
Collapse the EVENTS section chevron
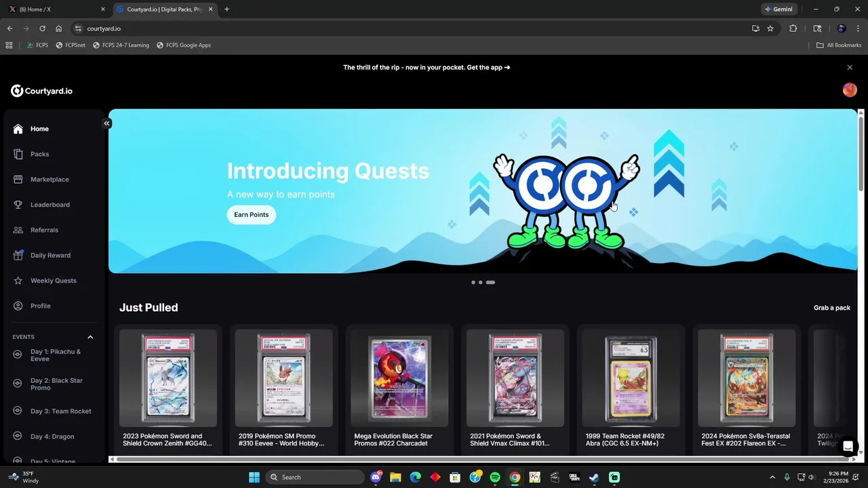coord(90,337)
